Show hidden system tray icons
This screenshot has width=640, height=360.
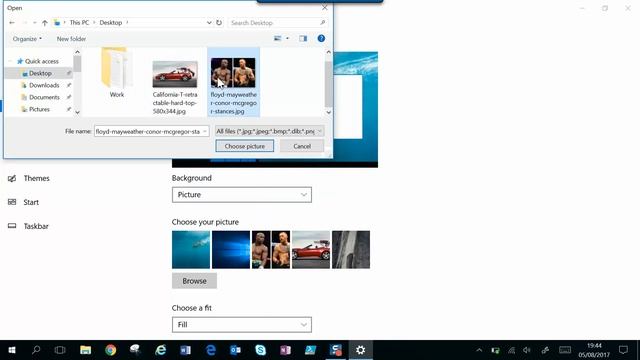479,350
